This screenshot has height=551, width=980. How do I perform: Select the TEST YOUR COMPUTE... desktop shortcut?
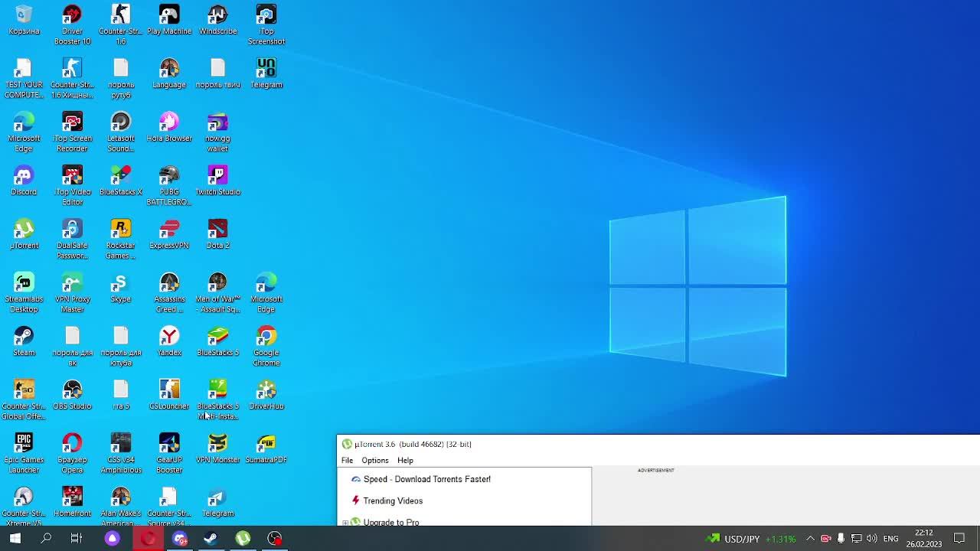click(x=24, y=78)
